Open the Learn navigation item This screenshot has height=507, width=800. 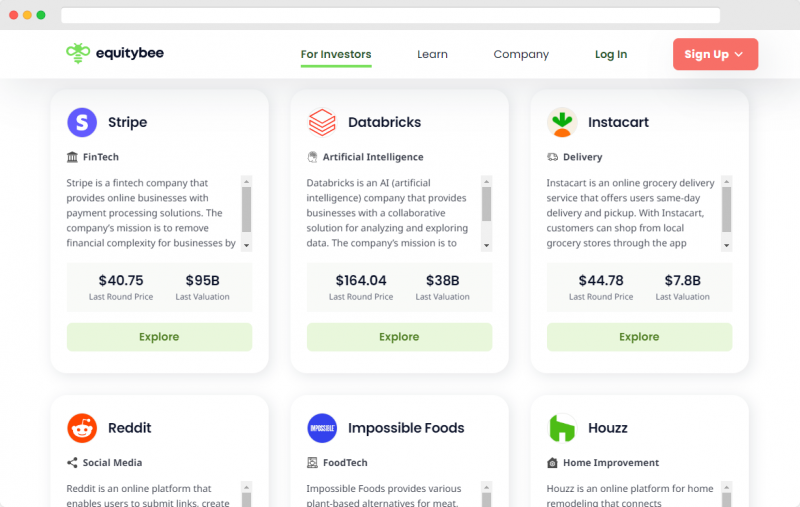432,54
